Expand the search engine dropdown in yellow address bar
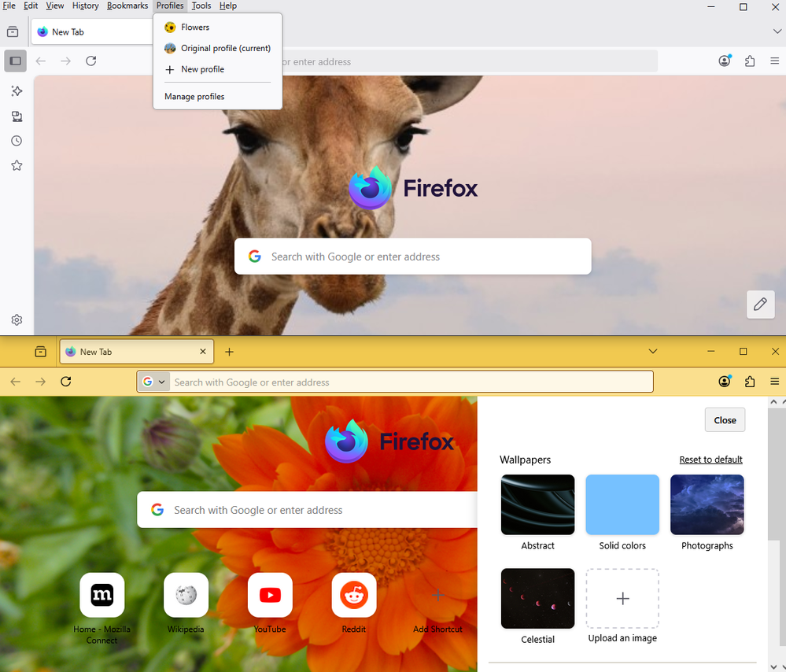Screen dimensions: 786x672 154,382
